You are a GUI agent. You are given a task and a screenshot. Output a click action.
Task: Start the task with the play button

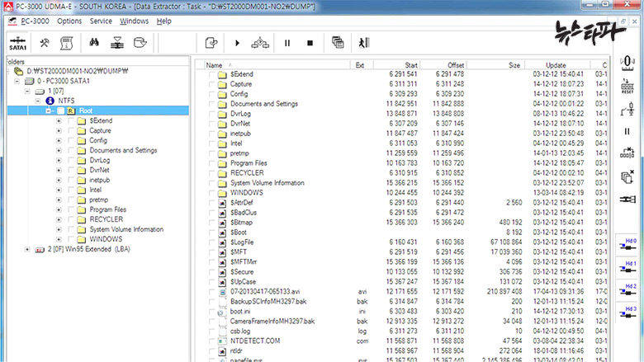[x=237, y=43]
